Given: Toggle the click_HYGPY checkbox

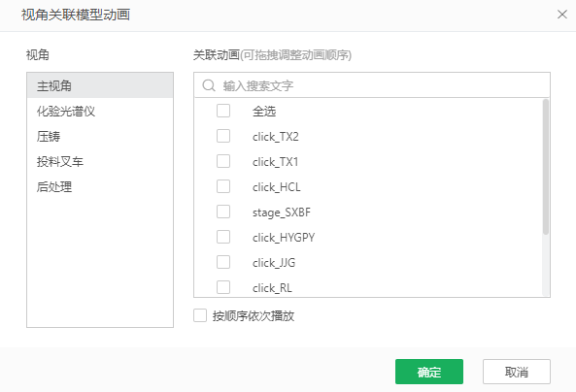Looking at the screenshot, I should 223,237.
